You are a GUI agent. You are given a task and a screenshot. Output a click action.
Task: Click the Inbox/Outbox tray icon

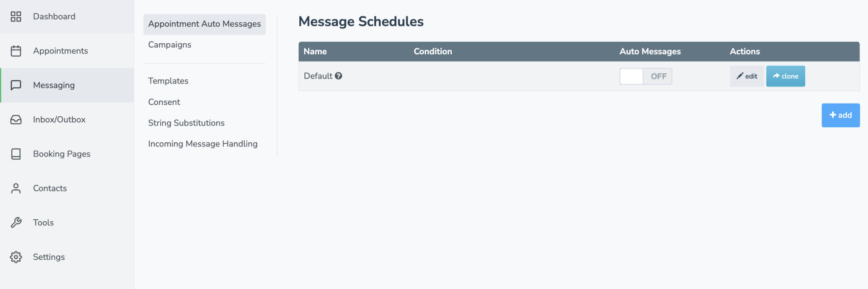[16, 120]
